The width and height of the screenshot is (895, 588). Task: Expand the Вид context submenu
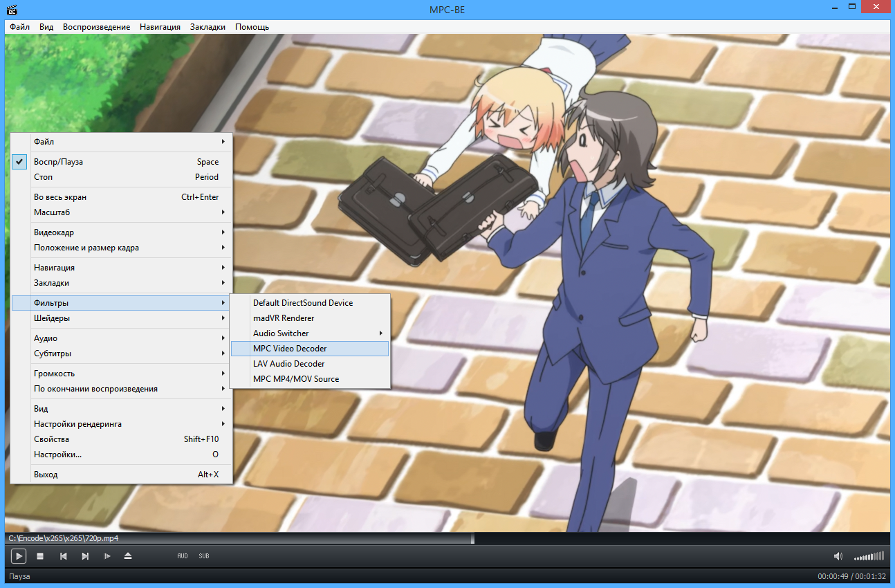[x=122, y=409]
